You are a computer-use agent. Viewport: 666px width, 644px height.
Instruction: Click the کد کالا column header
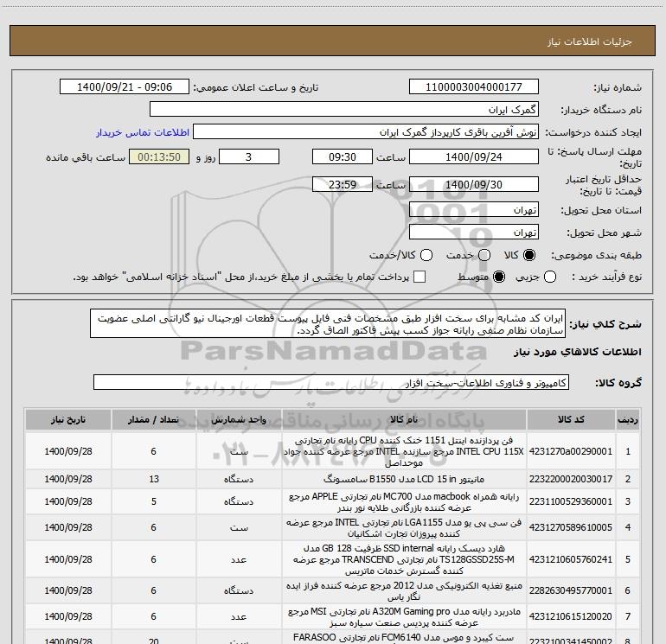(x=571, y=419)
